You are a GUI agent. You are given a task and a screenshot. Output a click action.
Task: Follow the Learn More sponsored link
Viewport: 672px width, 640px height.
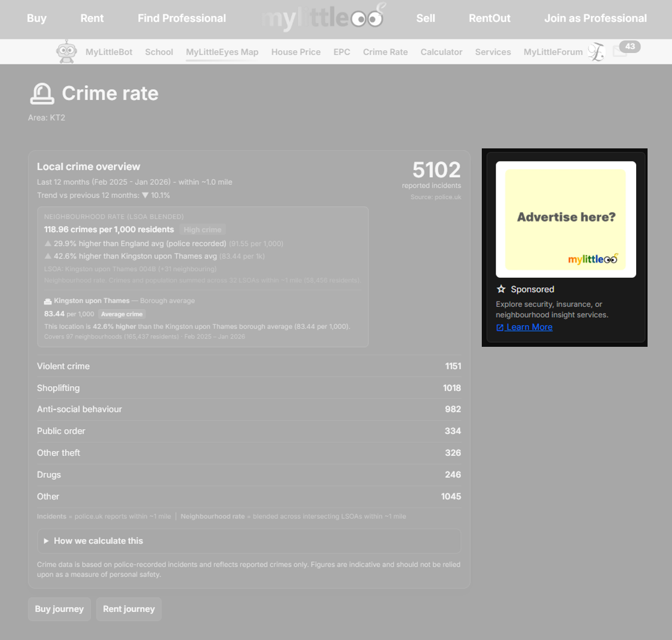[529, 327]
